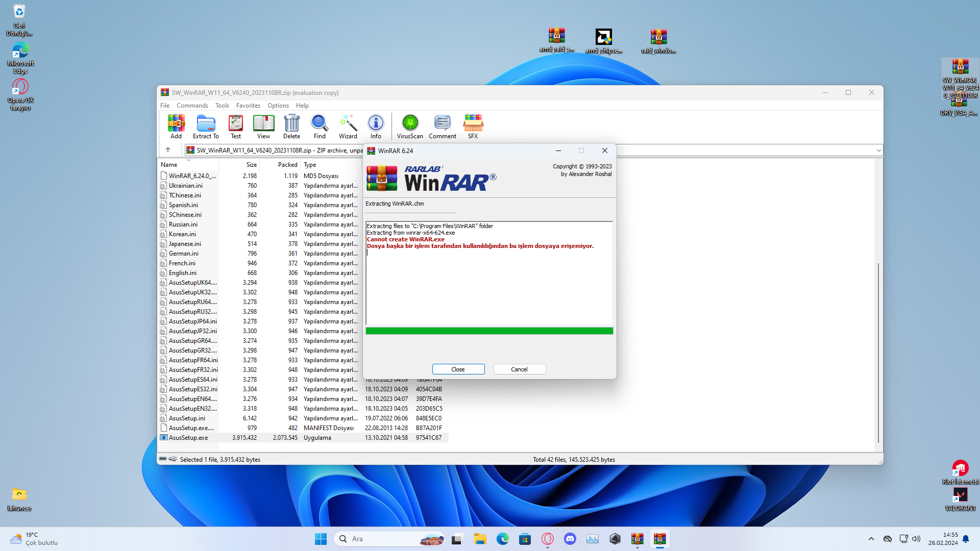Select the AsusSetup.exe file row
Image resolution: width=980 pixels, height=551 pixels.
click(x=303, y=438)
